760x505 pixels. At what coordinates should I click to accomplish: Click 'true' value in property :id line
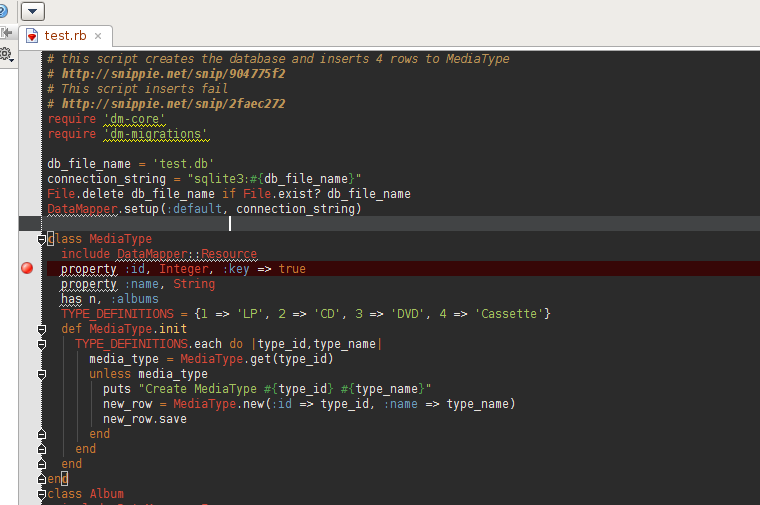pos(292,269)
